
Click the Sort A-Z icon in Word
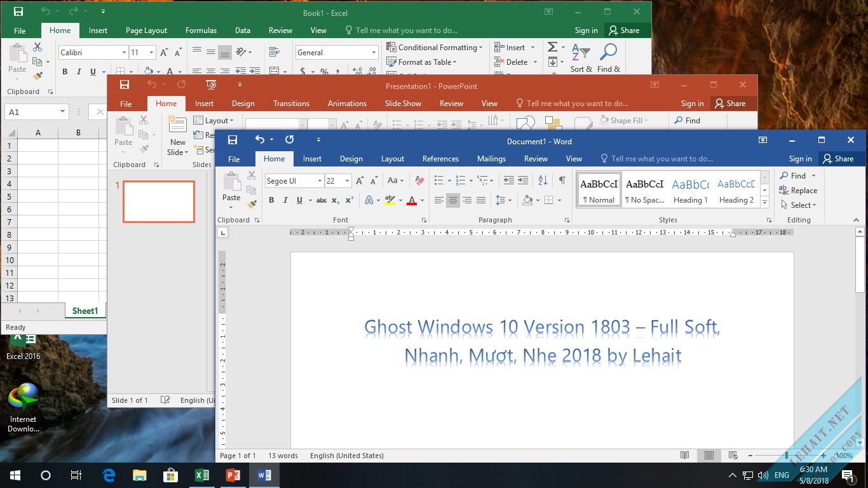pyautogui.click(x=543, y=180)
